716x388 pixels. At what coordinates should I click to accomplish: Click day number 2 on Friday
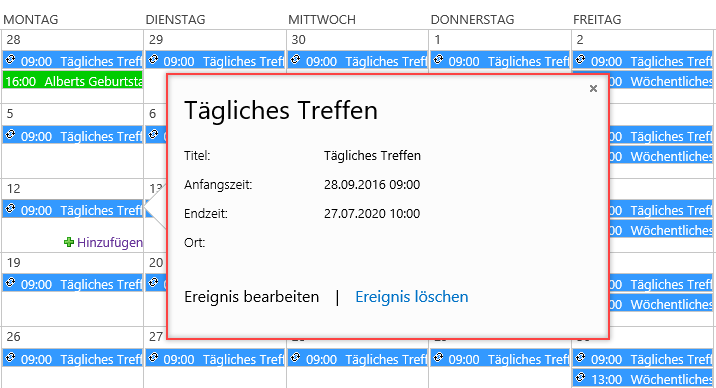(580, 40)
